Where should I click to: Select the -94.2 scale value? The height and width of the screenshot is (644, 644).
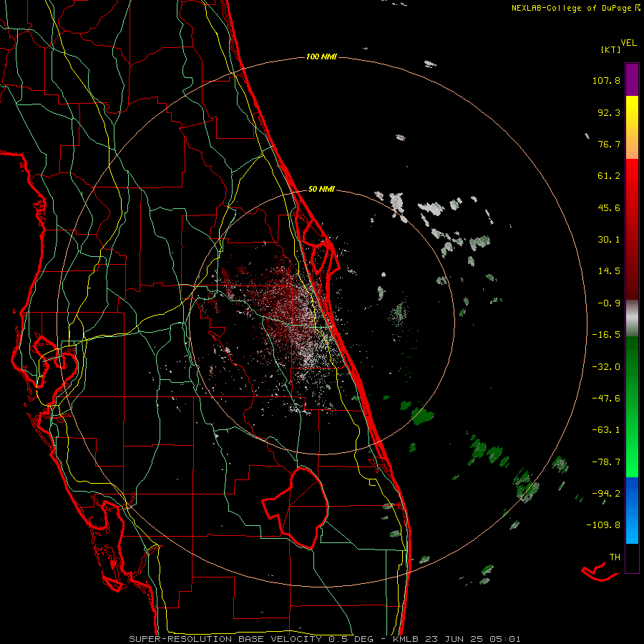[x=606, y=494]
